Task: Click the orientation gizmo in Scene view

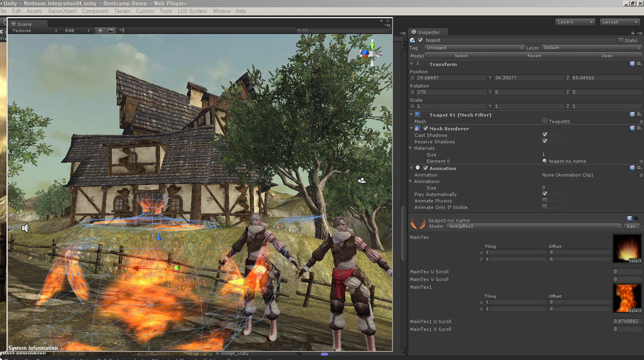Action: [371, 53]
